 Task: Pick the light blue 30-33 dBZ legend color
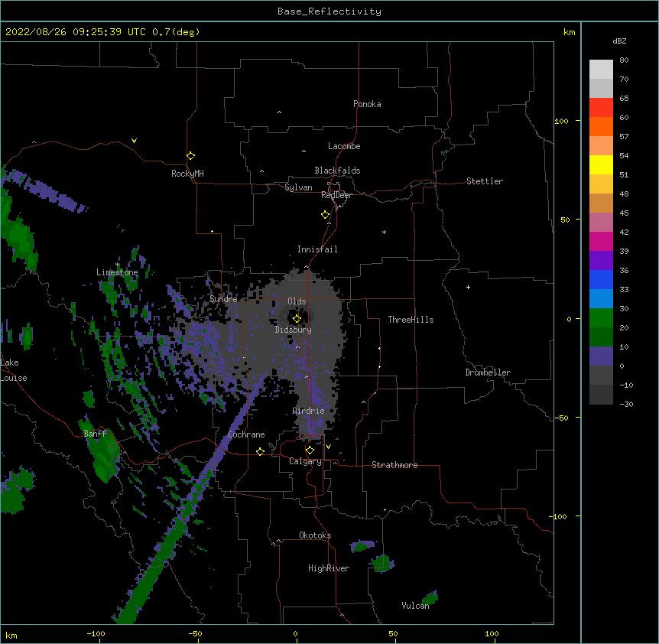[601, 299]
